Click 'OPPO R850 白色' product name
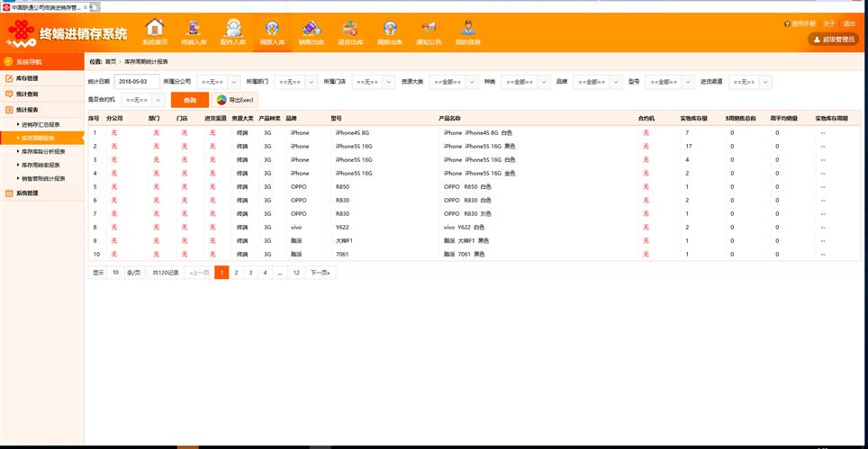 [467, 187]
